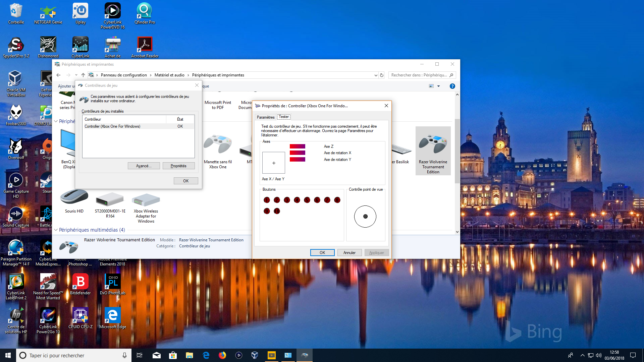
Task: Click button 1 indicator in Boutons
Action: (x=267, y=200)
